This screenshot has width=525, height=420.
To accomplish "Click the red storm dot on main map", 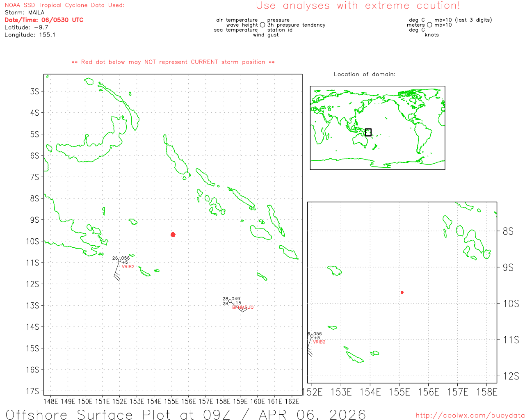I will [173, 235].
